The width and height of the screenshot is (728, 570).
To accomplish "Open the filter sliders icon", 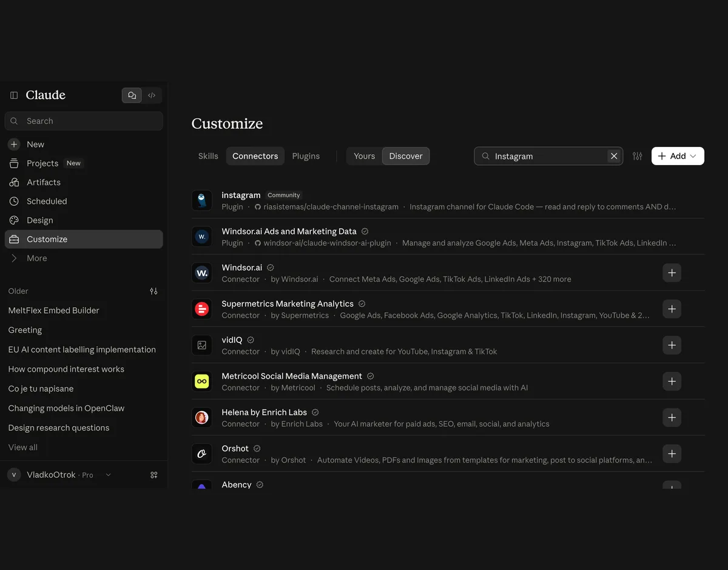I will pos(637,156).
